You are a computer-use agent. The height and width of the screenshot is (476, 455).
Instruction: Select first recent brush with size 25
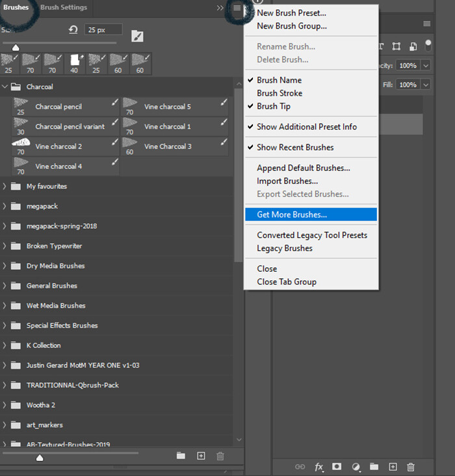[8, 64]
